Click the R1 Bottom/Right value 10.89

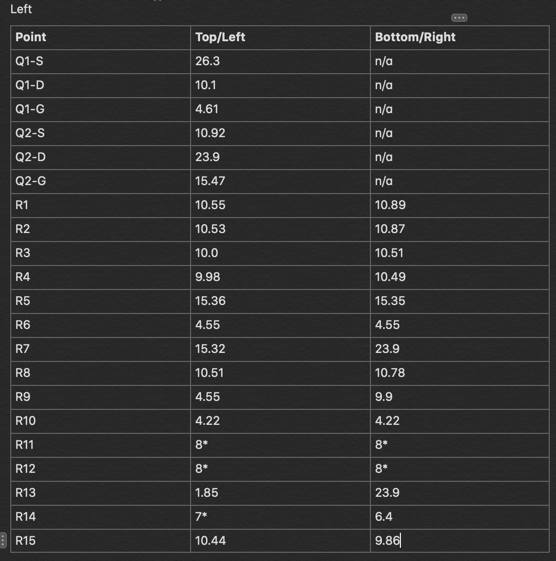[460, 205]
